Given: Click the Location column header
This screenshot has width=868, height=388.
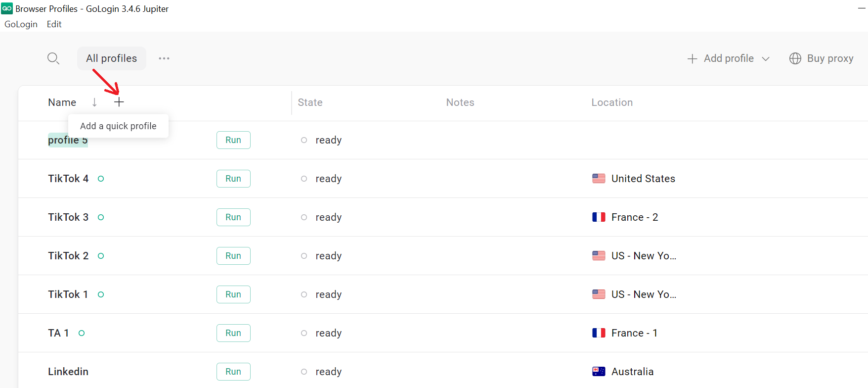Looking at the screenshot, I should 612,102.
